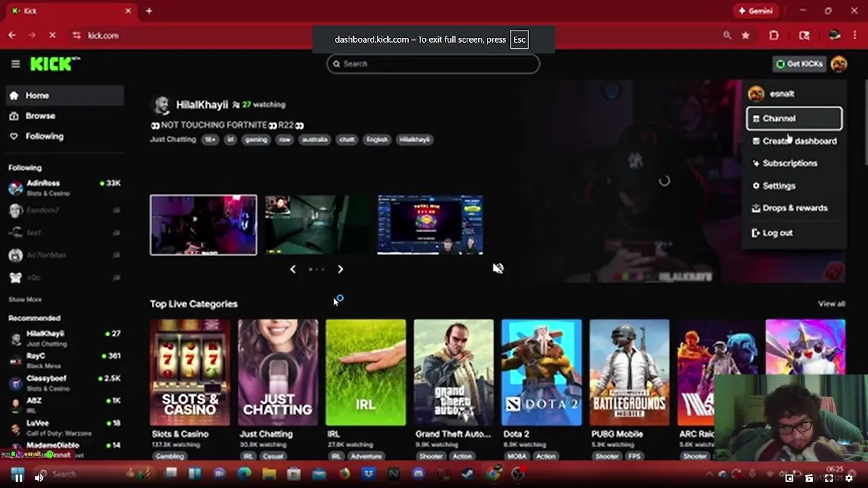Expand following list with Show More

[25, 300]
